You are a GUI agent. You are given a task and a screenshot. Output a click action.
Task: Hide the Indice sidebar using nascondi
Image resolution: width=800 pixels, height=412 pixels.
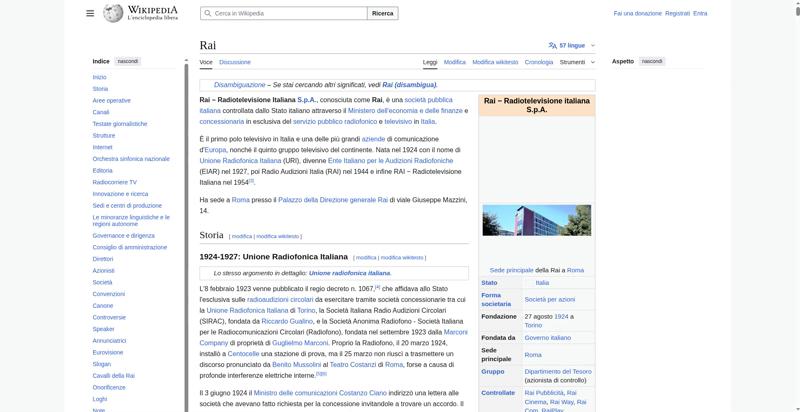point(128,61)
